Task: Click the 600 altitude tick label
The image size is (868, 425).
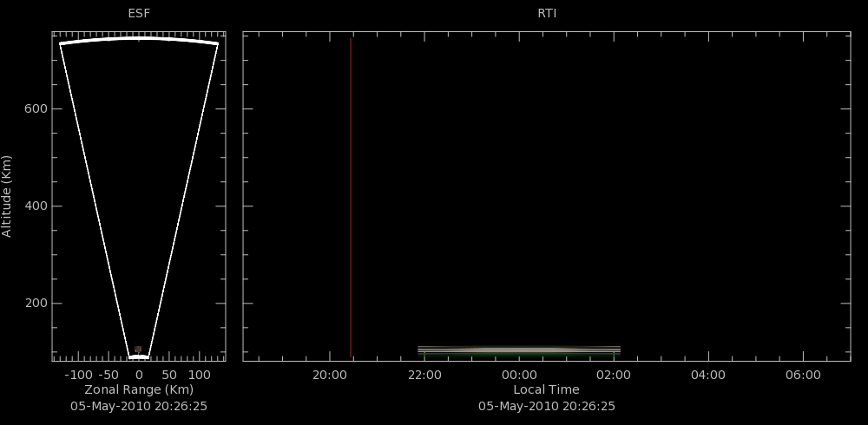Action: pyautogui.click(x=36, y=109)
